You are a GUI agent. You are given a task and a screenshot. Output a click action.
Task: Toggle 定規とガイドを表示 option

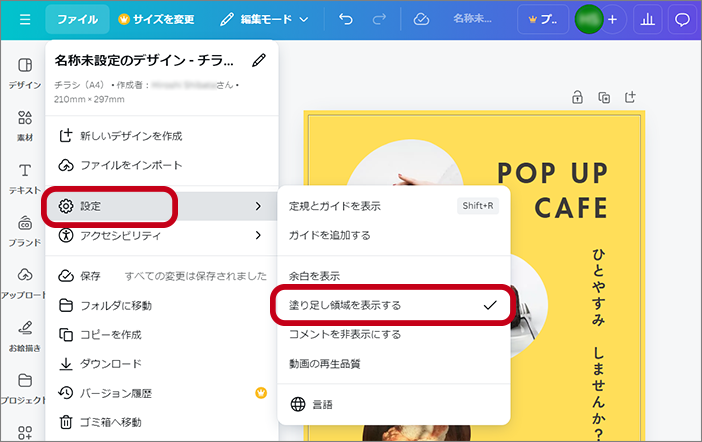point(394,206)
